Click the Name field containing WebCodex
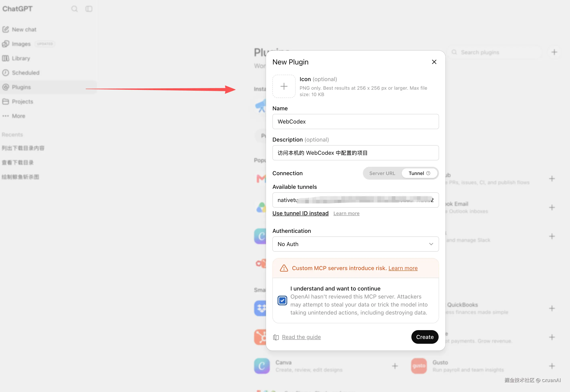Viewport: 570px width, 392px height. coord(355,122)
